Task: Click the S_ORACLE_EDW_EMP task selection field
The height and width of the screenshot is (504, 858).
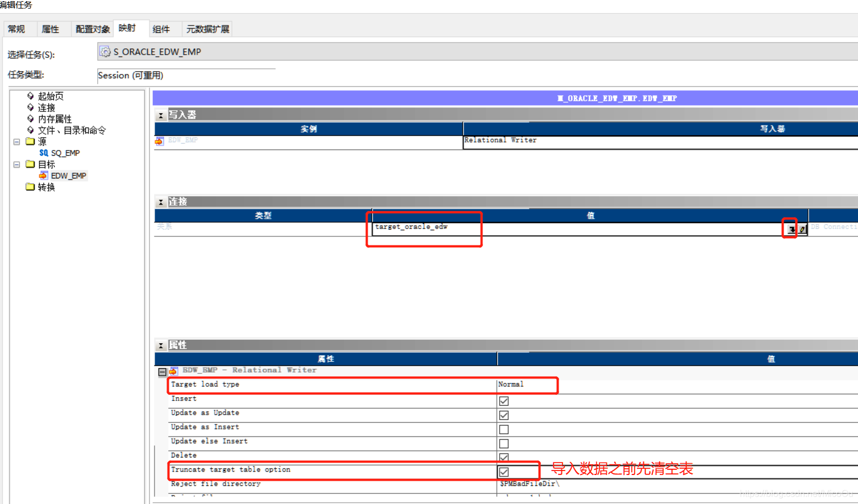Action: click(x=477, y=52)
